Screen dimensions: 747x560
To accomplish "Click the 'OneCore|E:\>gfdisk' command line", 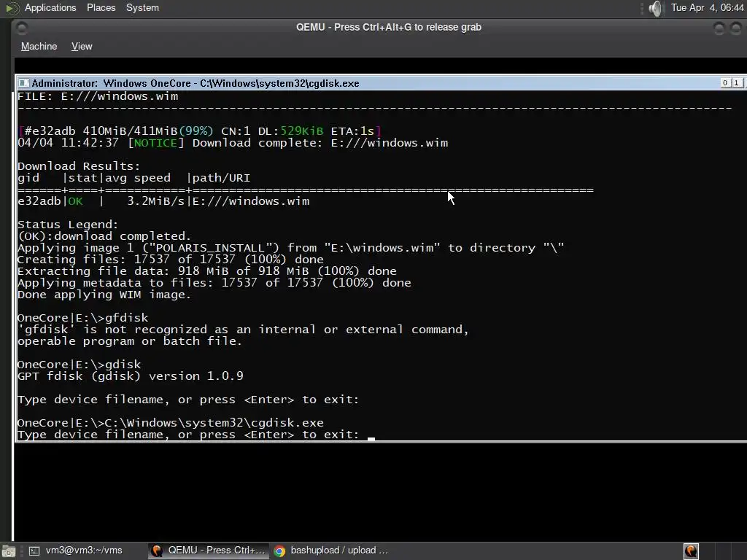I will (83, 318).
